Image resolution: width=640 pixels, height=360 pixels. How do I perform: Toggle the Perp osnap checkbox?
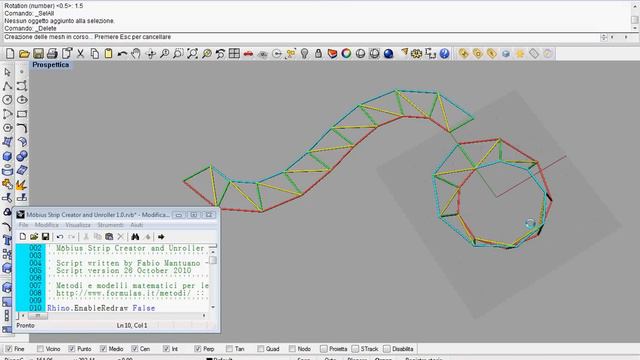[198, 349]
